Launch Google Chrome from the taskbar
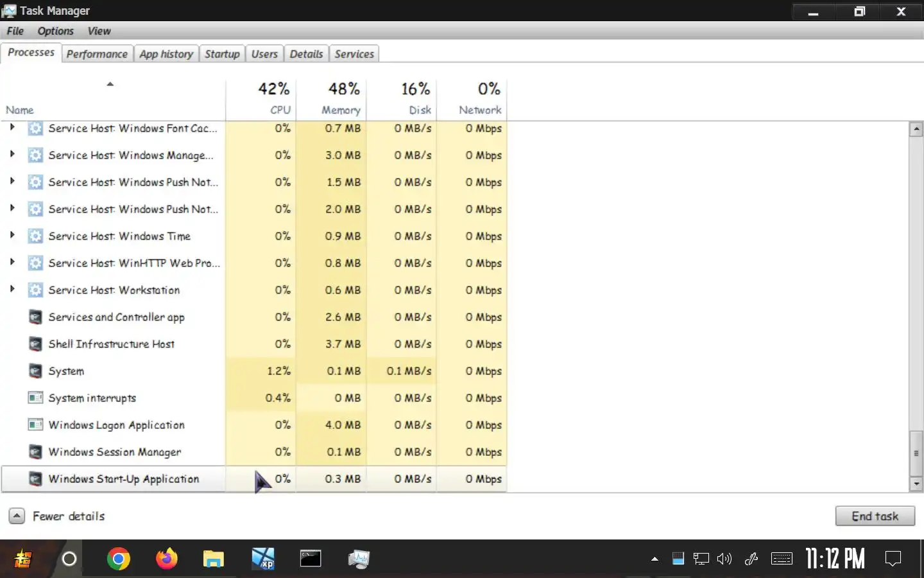 119,559
